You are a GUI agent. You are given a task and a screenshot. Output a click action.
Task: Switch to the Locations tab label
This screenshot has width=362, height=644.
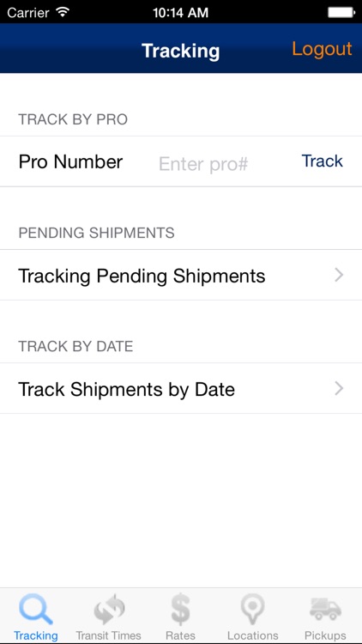pos(252,635)
